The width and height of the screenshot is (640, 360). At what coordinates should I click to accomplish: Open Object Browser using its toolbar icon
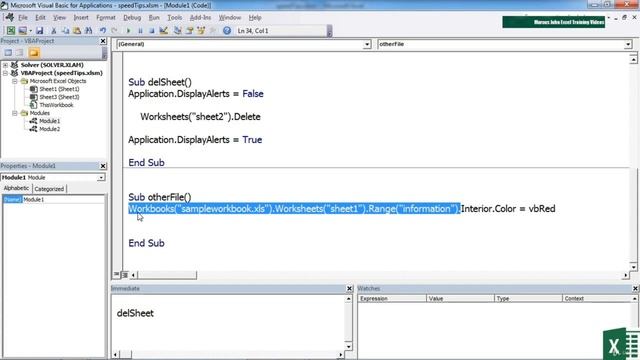[x=201, y=31]
